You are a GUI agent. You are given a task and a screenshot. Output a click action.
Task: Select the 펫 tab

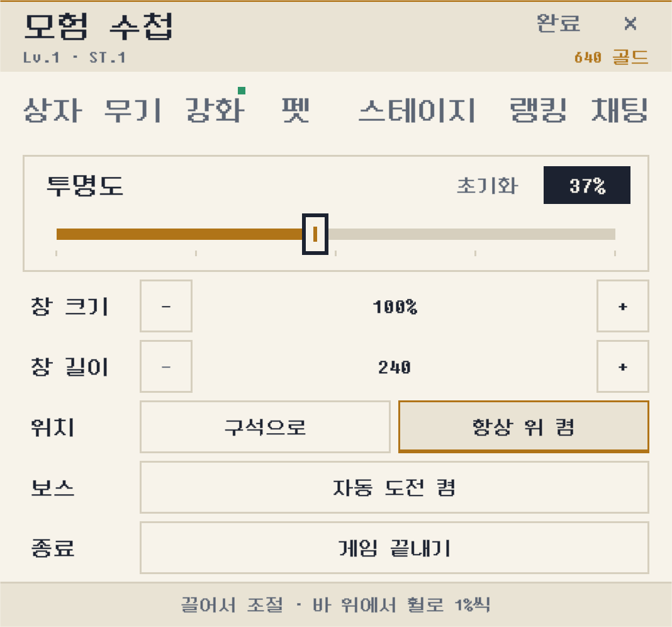click(x=295, y=110)
